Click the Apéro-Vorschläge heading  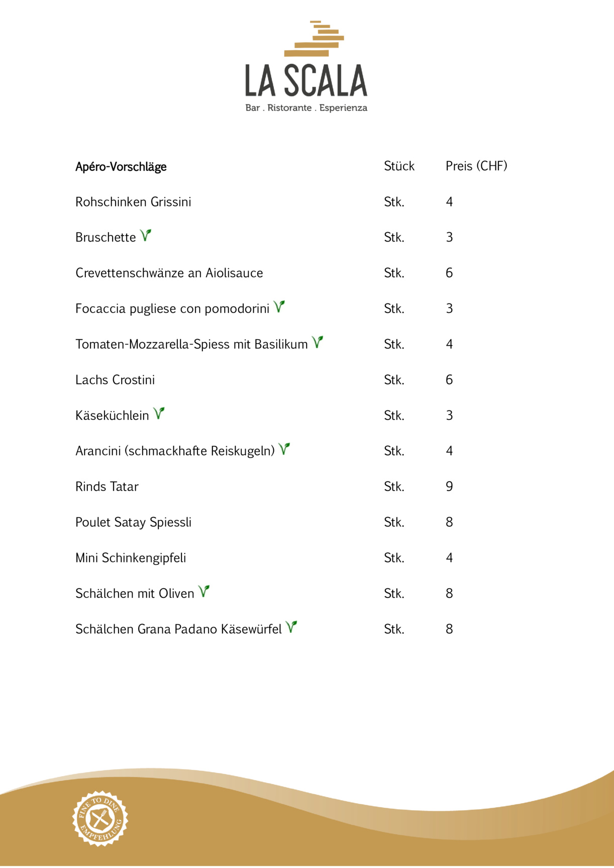coord(121,167)
